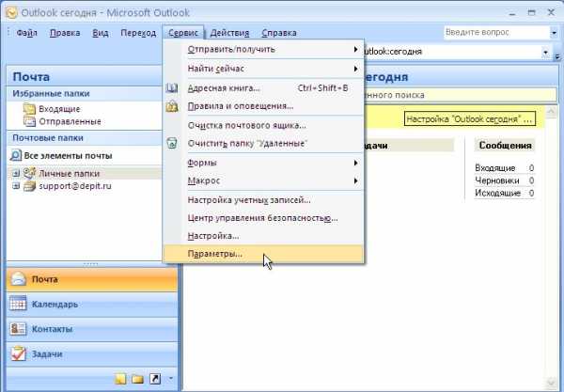The width and height of the screenshot is (564, 392).
Task: Click the toolbar options arrow at right edge
Action: click(x=557, y=55)
